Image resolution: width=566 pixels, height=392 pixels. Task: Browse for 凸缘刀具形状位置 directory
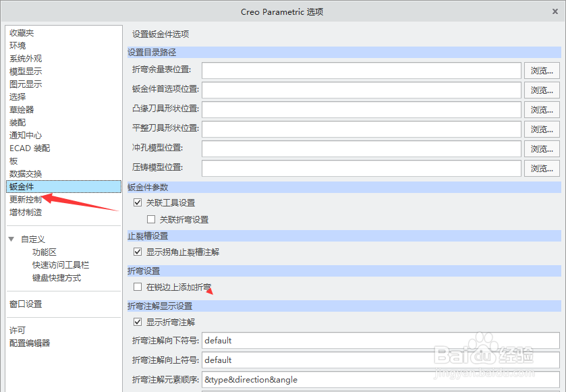point(542,109)
